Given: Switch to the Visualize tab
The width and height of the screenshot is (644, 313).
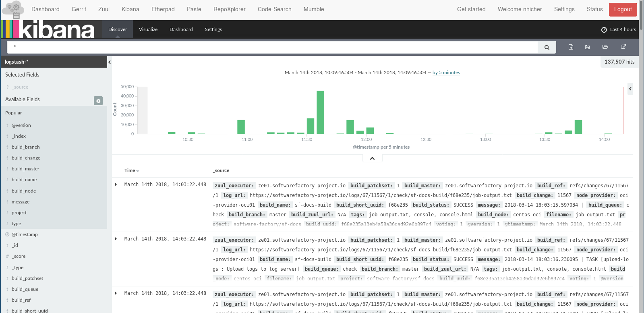Looking at the screenshot, I should pos(148,29).
